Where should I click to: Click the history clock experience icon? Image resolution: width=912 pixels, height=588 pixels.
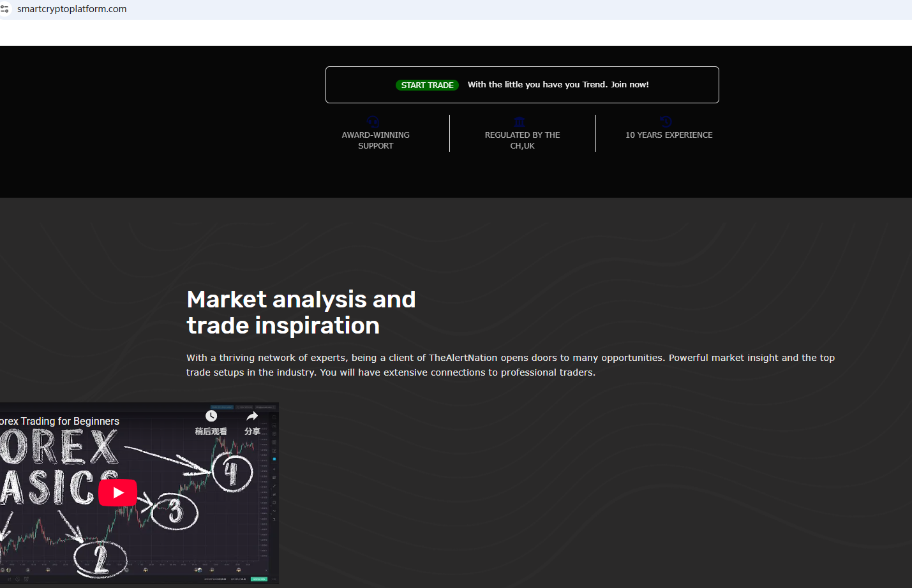[666, 121]
